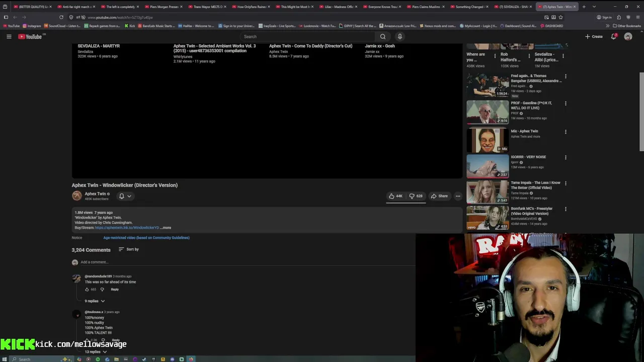Image resolution: width=644 pixels, height=362 pixels.
Task: Open the Kick bookmark
Action: click(x=130, y=26)
